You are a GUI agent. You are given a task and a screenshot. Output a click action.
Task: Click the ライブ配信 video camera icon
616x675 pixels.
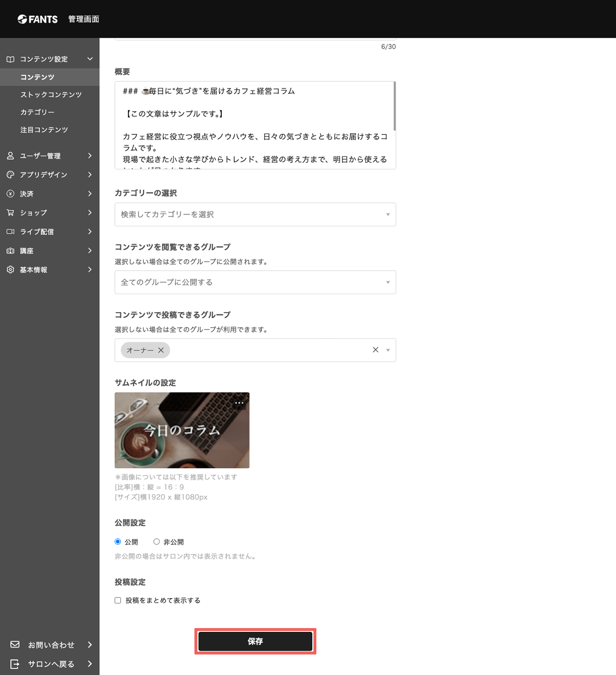tap(10, 232)
